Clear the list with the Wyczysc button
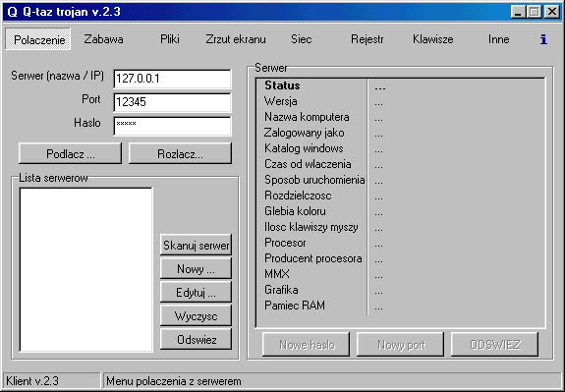The width and height of the screenshot is (565, 392). pyautogui.click(x=196, y=316)
